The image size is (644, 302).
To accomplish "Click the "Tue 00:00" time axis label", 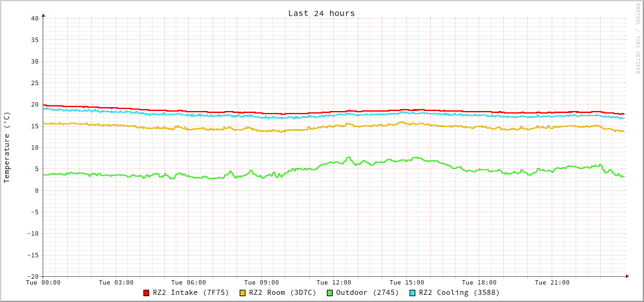I will coord(43,283).
